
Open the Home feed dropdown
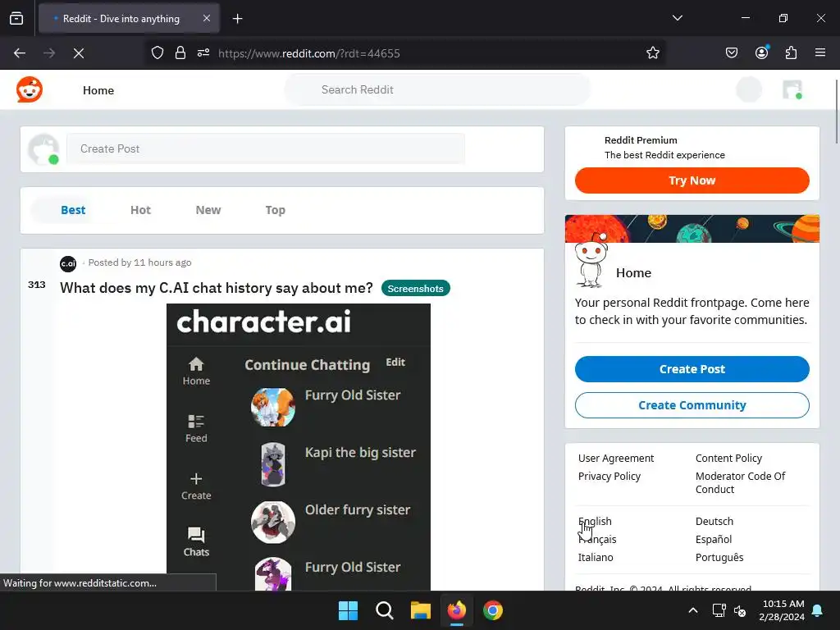[x=98, y=90]
